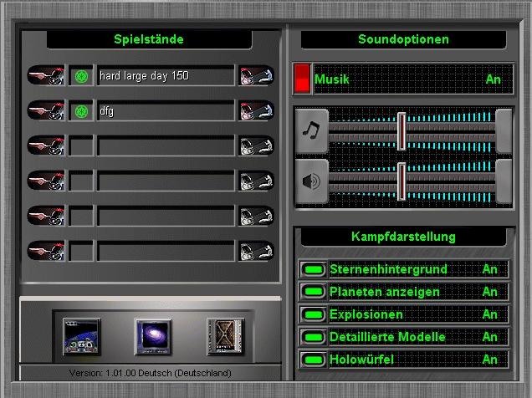Click the green status emblem beside 'hard large day 150'
This screenshot has width=532, height=398.
[81, 76]
